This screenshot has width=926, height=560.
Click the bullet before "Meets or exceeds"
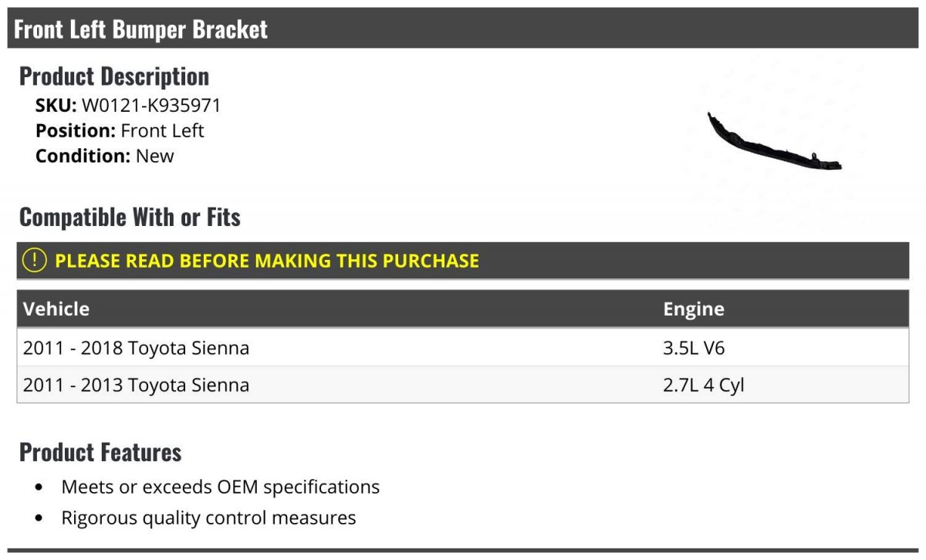39,488
